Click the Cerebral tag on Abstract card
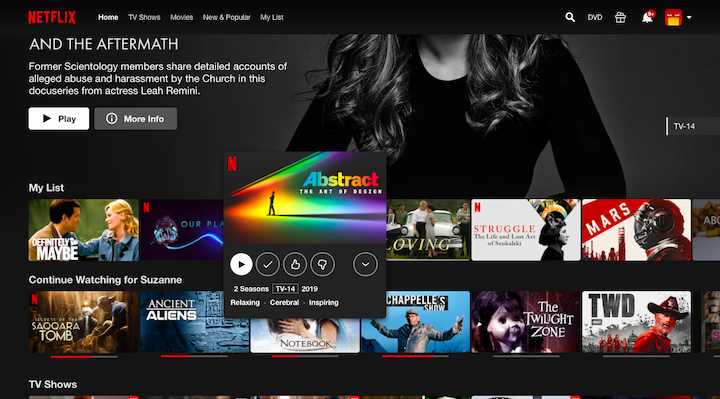 [x=284, y=303]
